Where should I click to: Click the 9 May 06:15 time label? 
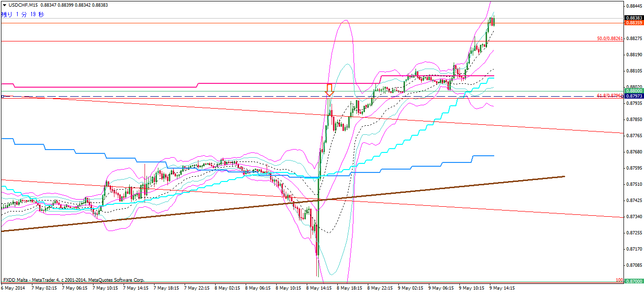pos(441,288)
